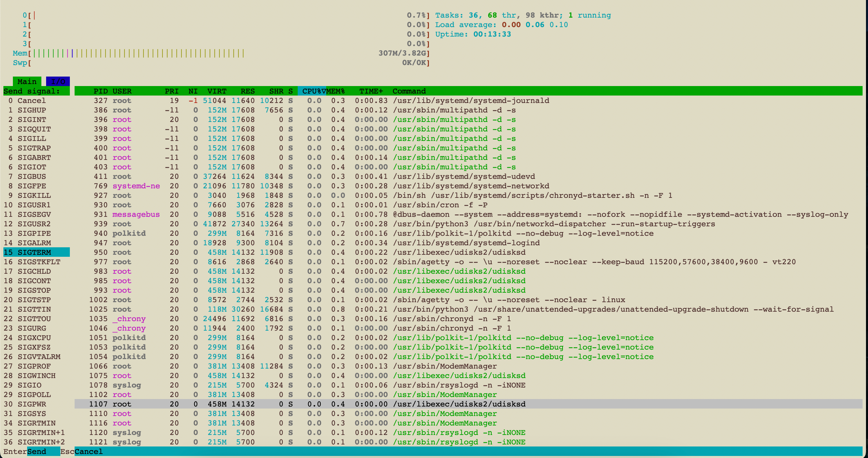Select rsyslogd thread PID 1121
The height and width of the screenshot is (458, 868).
click(x=468, y=442)
